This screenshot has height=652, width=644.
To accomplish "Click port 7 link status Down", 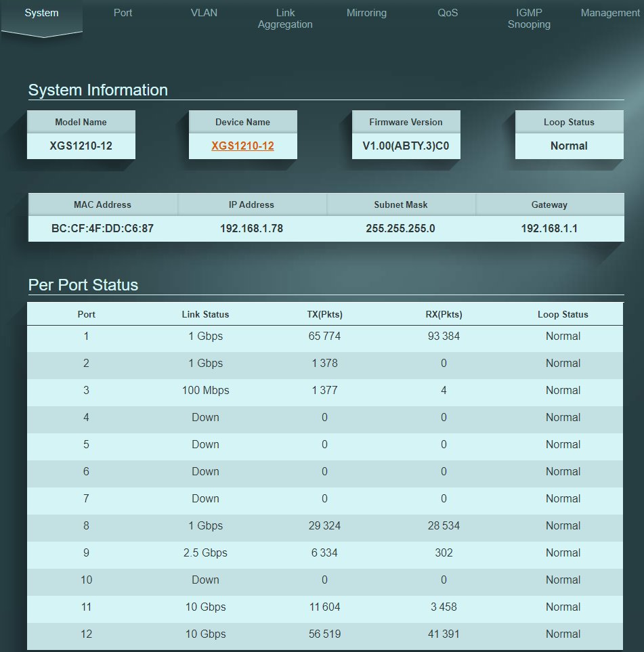I will [205, 498].
